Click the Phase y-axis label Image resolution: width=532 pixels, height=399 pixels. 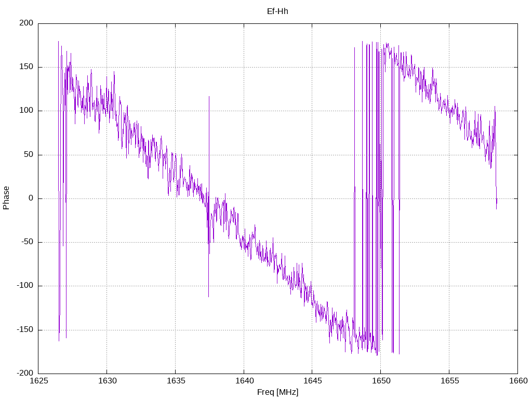pyautogui.click(x=6, y=198)
